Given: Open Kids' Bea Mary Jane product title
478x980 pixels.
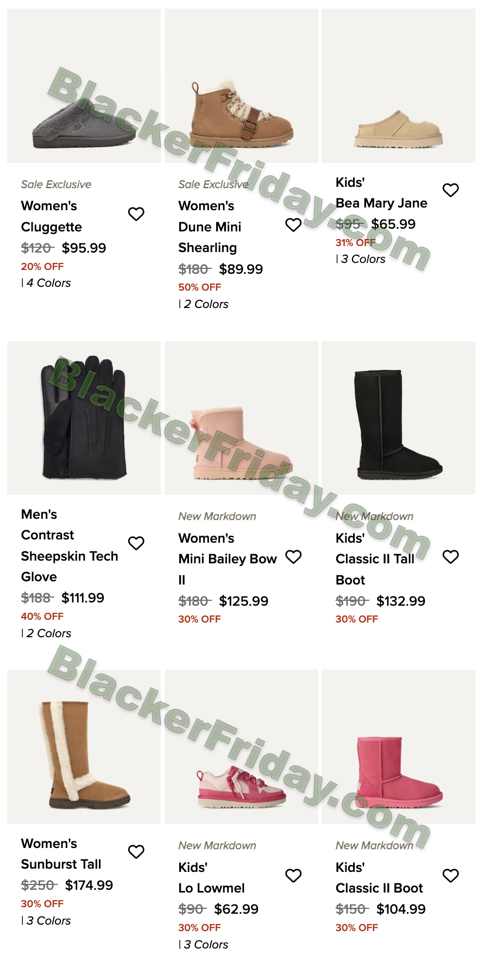Looking at the screenshot, I should [x=381, y=193].
